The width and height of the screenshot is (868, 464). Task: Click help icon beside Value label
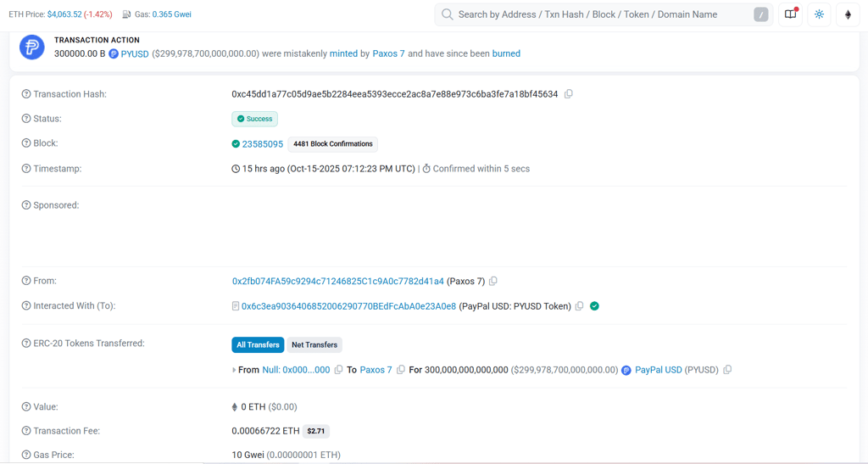pyautogui.click(x=26, y=406)
